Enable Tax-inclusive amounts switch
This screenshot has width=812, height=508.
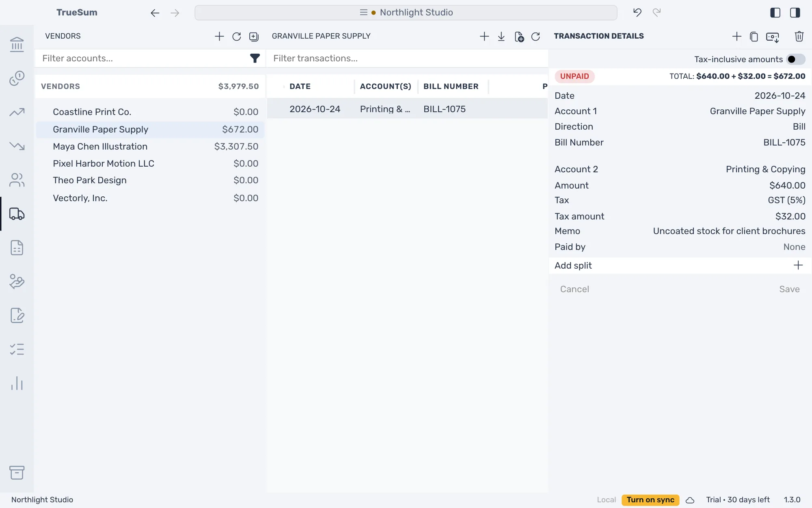tap(796, 59)
